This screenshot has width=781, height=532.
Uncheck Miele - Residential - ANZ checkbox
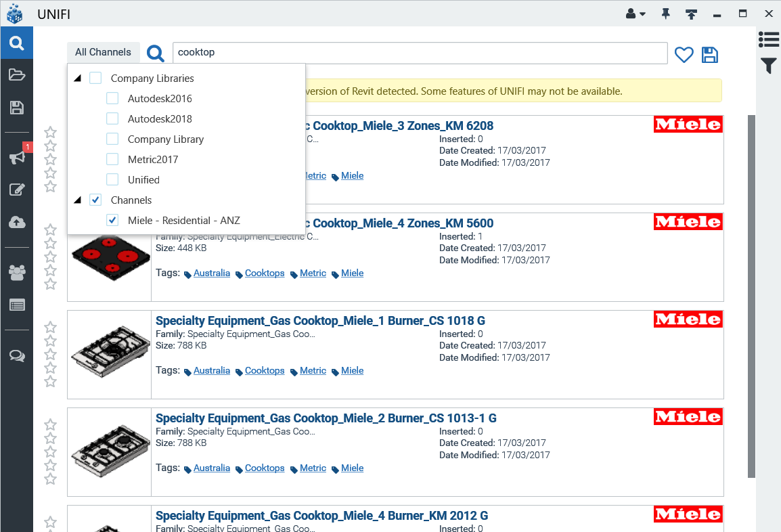pyautogui.click(x=112, y=220)
